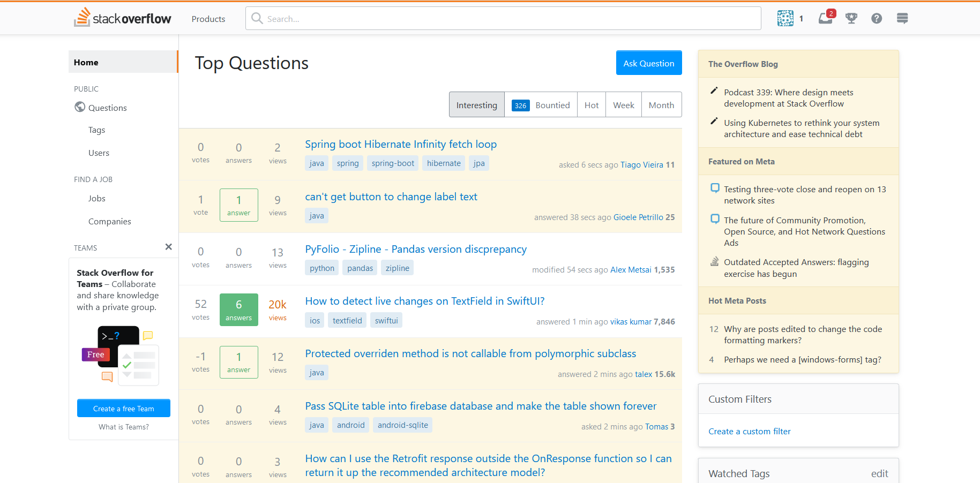980x483 pixels.
Task: Open the Products menu
Action: tap(208, 19)
